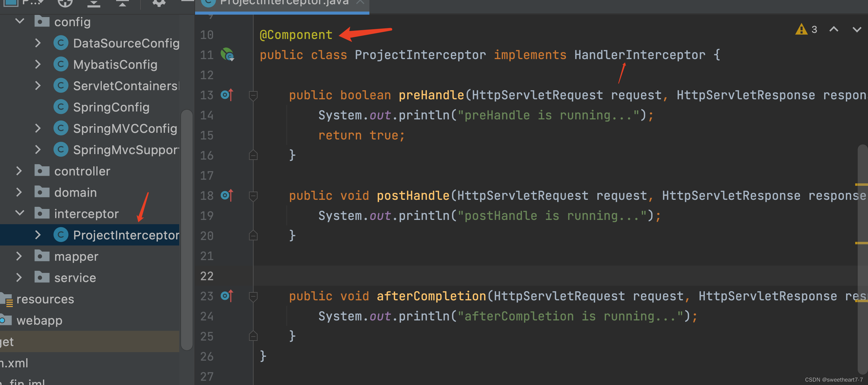Screen dimensions: 868x385
Task: Click the postHandle method name
Action: (x=413, y=195)
